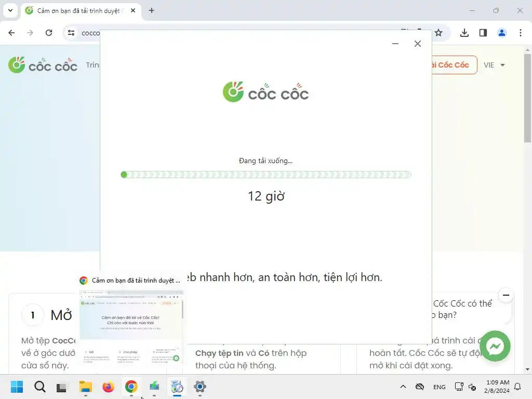Open site information icon in address bar

click(x=71, y=33)
